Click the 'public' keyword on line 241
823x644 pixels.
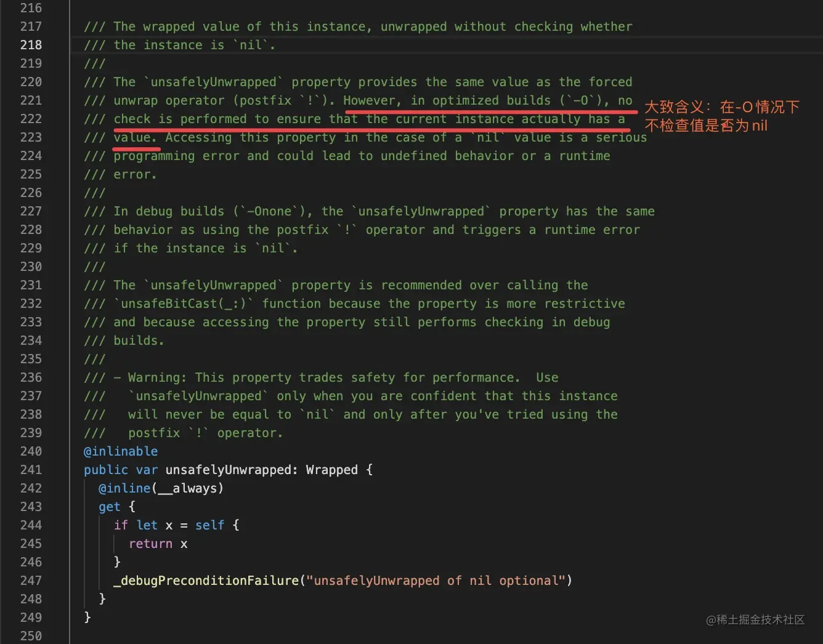pos(106,470)
